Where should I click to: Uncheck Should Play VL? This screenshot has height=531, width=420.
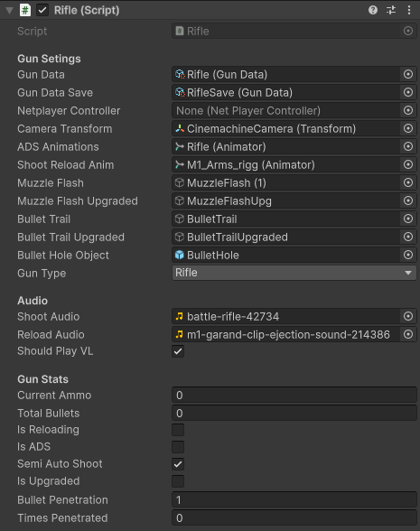coord(178,351)
